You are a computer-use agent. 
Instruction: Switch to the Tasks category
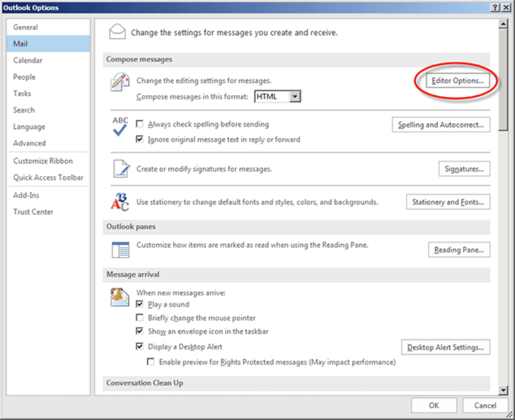(x=48, y=93)
